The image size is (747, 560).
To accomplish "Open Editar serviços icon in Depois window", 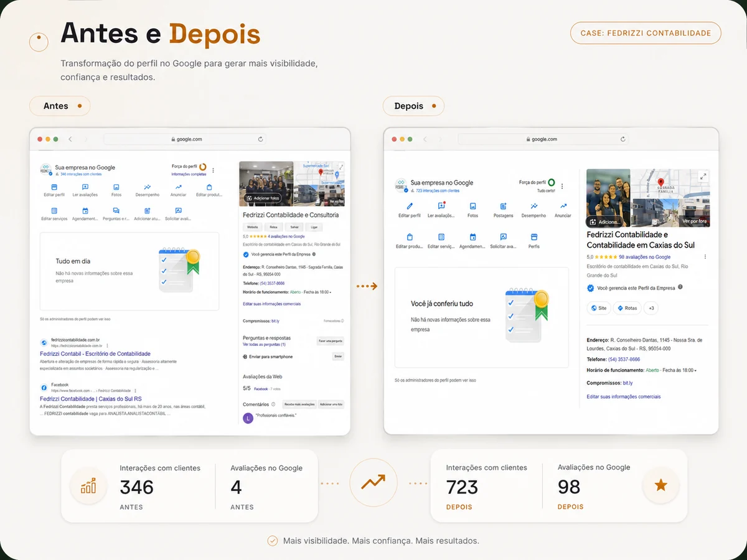I will coord(441,237).
